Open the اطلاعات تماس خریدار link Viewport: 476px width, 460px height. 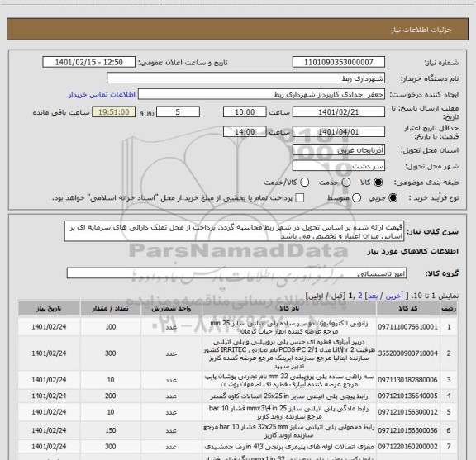click(102, 95)
